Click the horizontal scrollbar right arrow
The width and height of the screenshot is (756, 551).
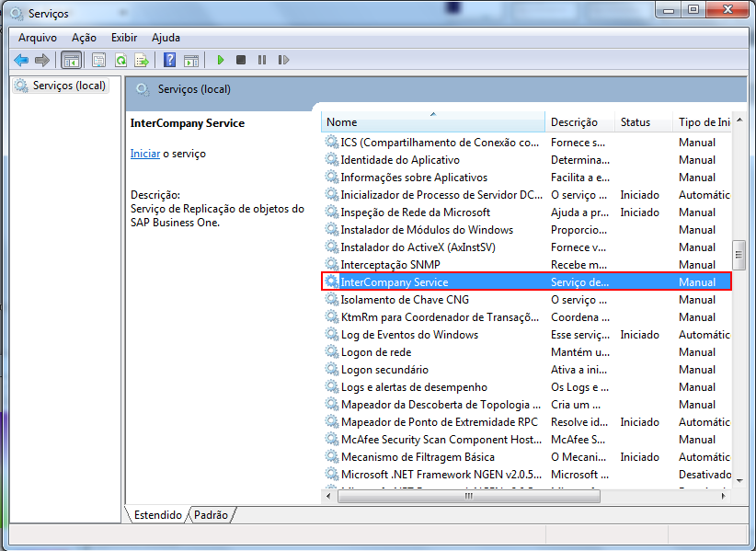point(723,496)
